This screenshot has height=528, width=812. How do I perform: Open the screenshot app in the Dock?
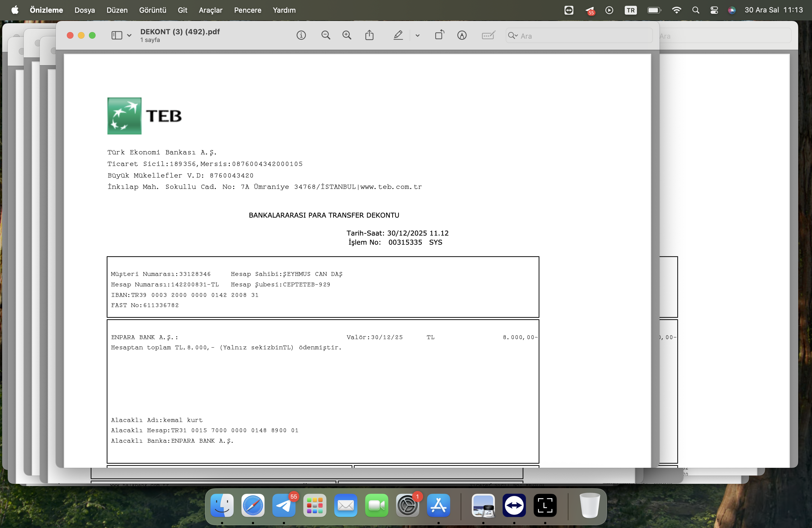[x=545, y=505]
